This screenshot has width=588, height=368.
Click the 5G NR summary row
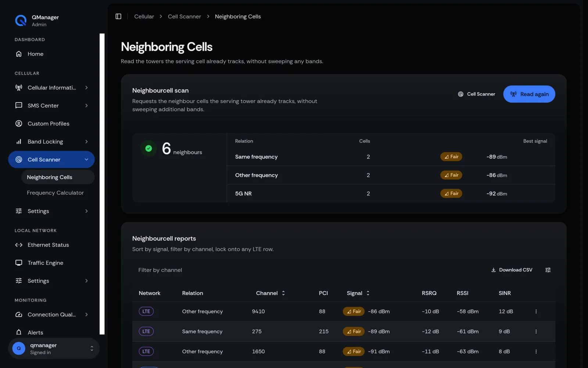(x=391, y=194)
